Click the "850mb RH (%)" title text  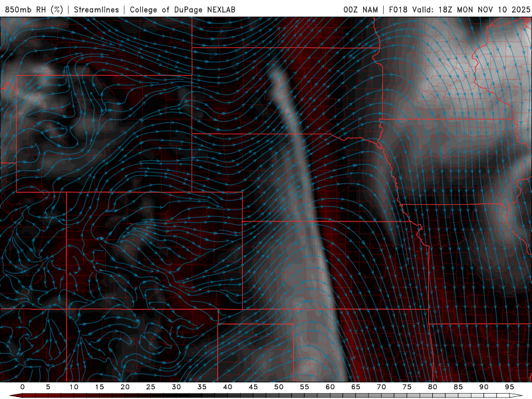pyautogui.click(x=34, y=9)
